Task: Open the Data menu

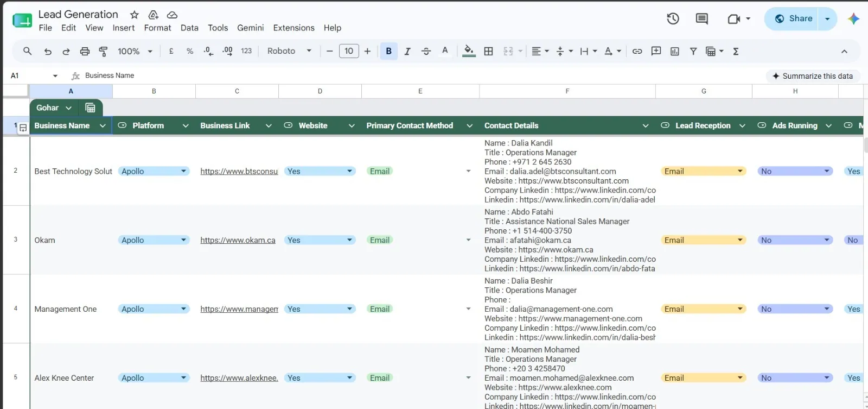Action: click(x=189, y=28)
